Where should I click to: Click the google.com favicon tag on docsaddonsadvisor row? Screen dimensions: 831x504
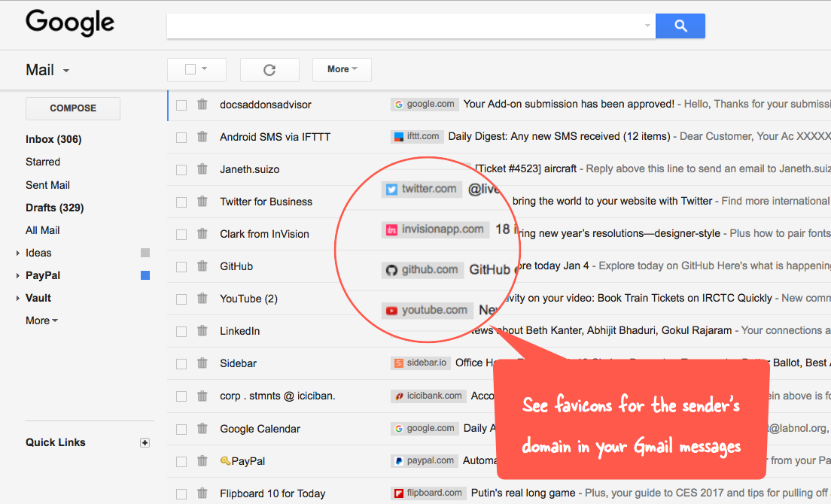[x=425, y=105]
